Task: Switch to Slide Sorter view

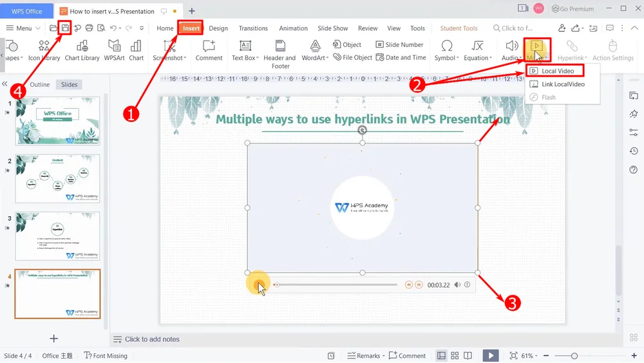Action: pyautogui.click(x=455, y=355)
